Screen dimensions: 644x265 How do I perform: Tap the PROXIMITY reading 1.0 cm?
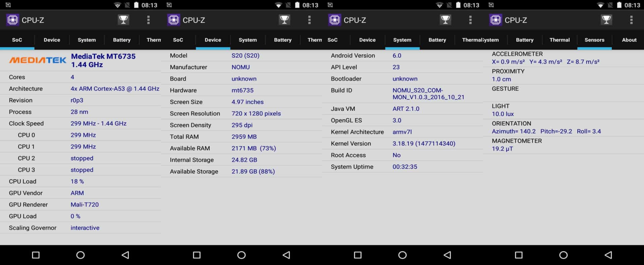(501, 79)
